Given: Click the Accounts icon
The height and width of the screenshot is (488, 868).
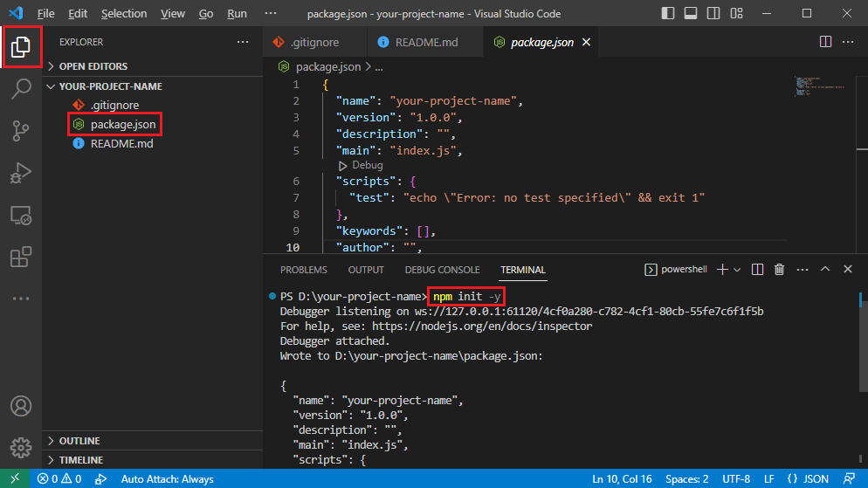Looking at the screenshot, I should (21, 406).
